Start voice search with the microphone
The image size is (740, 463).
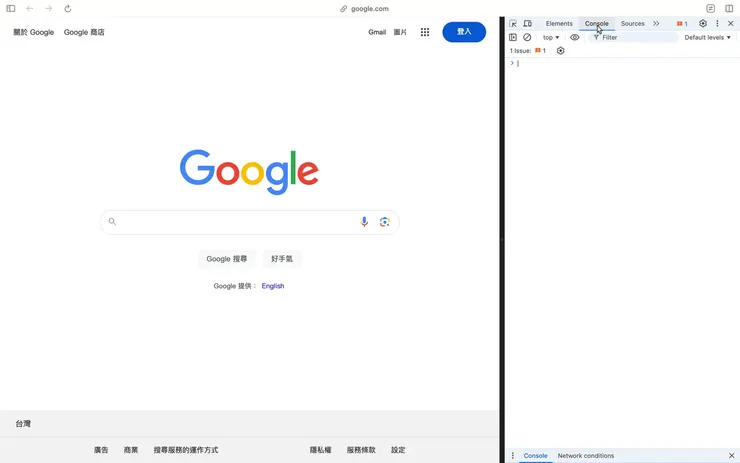coord(364,221)
